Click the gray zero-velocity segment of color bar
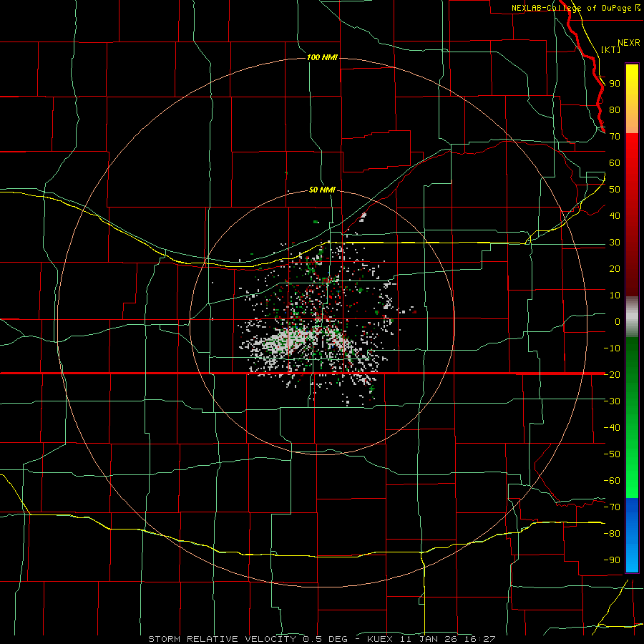This screenshot has width=644, height=644. coord(632,317)
